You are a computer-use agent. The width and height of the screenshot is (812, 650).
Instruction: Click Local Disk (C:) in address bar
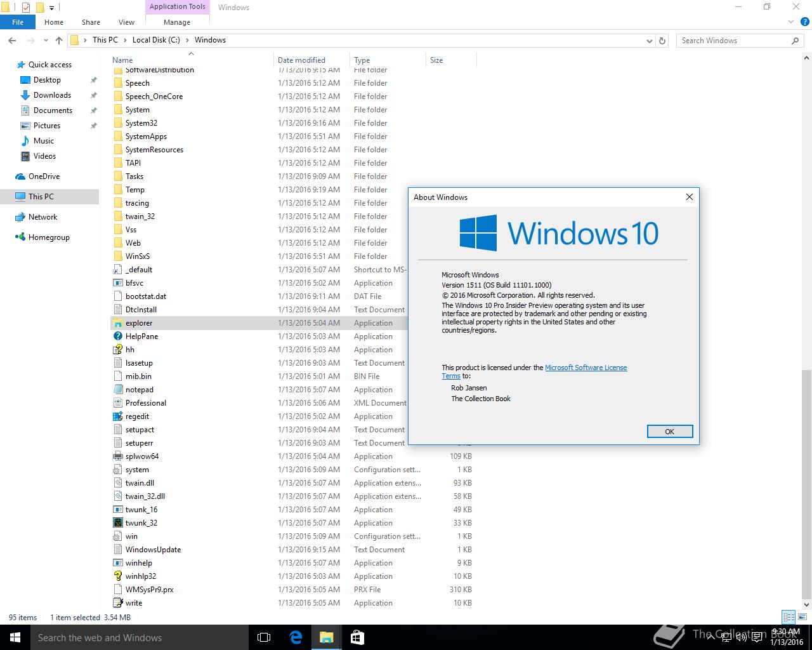click(156, 40)
